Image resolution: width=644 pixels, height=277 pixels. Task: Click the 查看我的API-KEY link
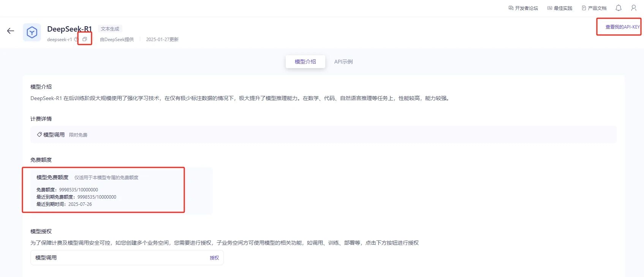622,27
